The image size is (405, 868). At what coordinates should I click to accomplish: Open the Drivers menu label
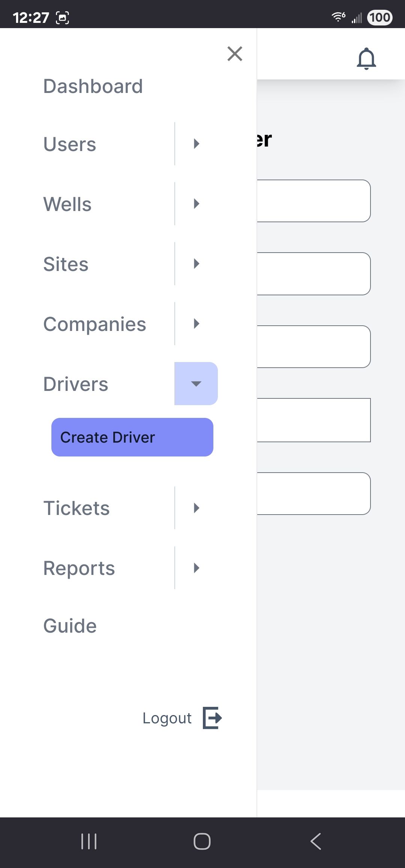point(76,384)
